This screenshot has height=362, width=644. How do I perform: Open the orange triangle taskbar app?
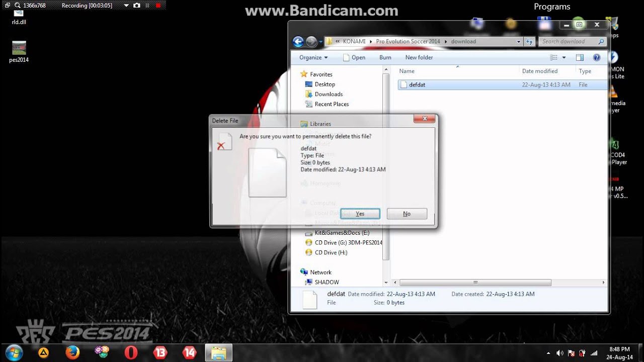[44, 353]
